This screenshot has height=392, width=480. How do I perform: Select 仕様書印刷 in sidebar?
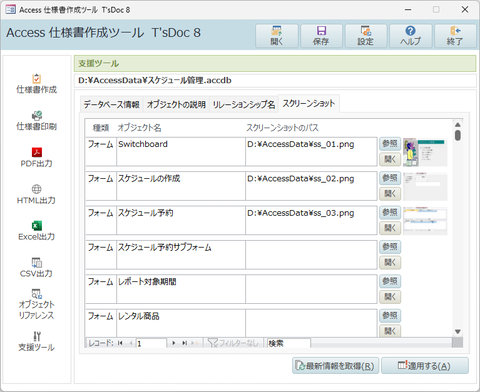click(x=37, y=121)
